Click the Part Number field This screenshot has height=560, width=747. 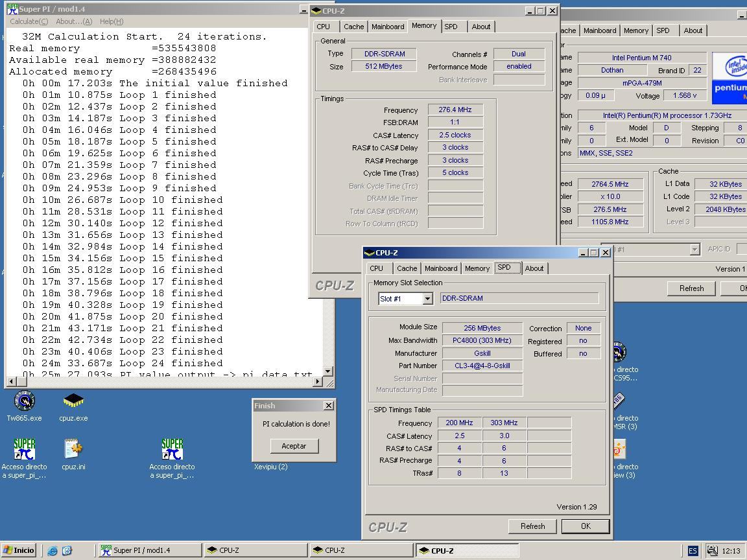point(482,366)
